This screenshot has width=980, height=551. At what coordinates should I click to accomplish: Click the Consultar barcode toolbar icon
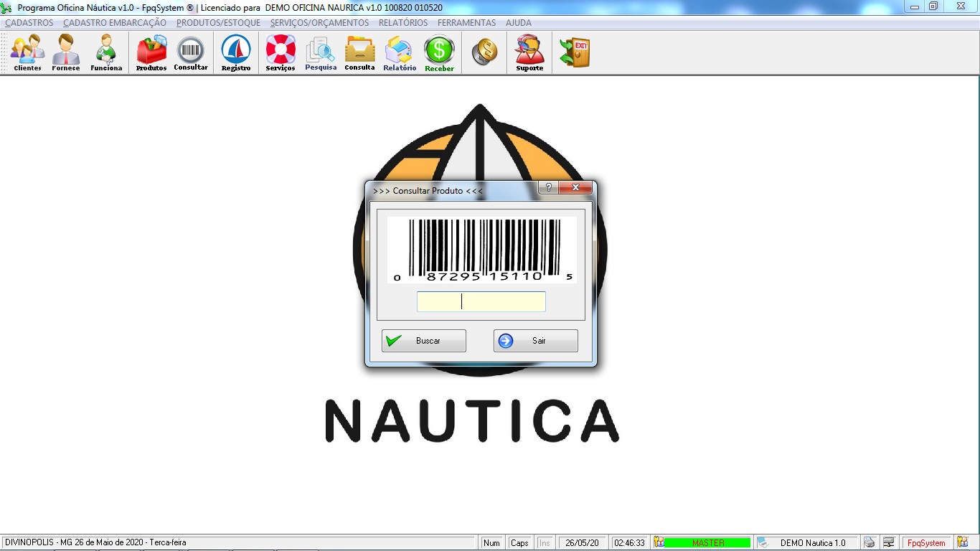(191, 53)
